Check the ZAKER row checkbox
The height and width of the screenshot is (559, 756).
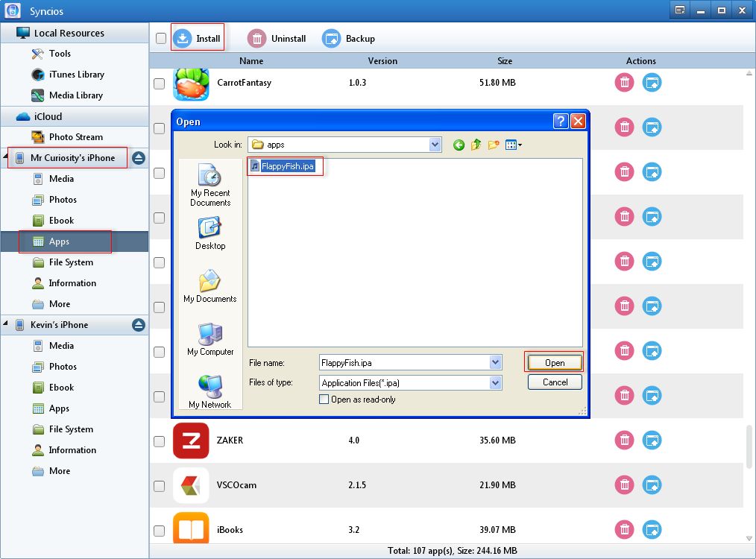point(159,441)
